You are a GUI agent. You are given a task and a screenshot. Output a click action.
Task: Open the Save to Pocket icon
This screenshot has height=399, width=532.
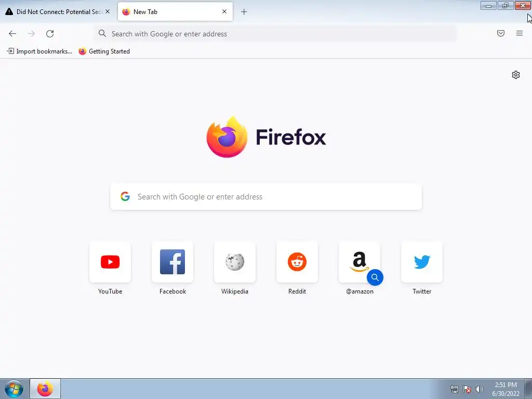coord(501,33)
